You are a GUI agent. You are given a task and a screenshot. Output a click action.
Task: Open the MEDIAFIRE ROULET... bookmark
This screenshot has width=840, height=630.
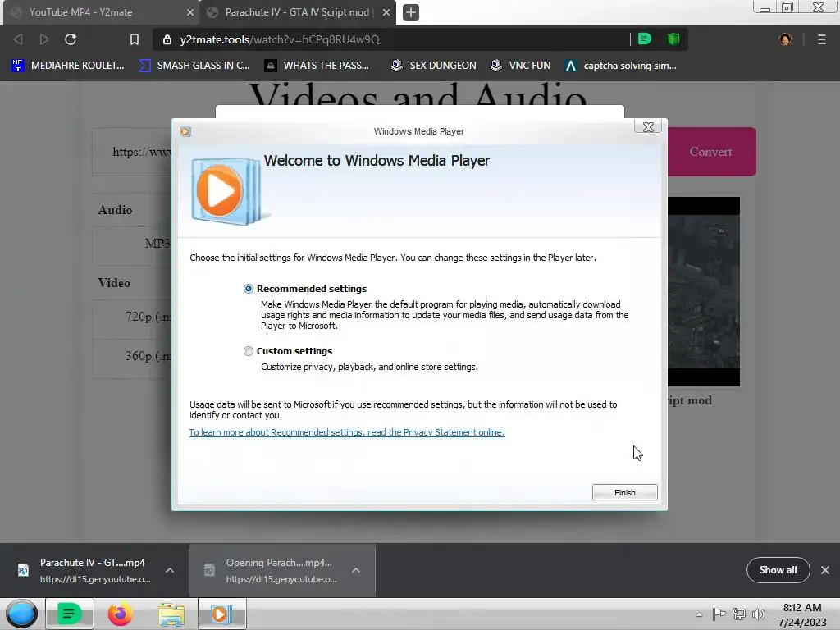pyautogui.click(x=68, y=66)
